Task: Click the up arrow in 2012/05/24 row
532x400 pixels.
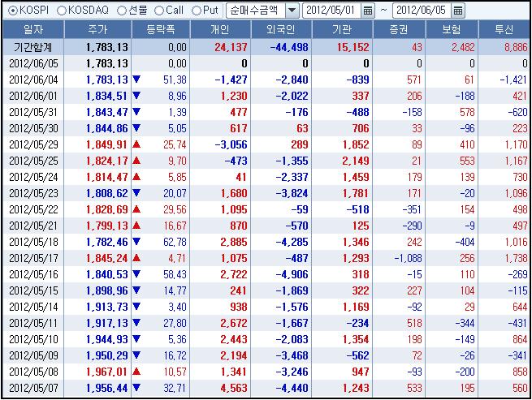Action: [136, 177]
